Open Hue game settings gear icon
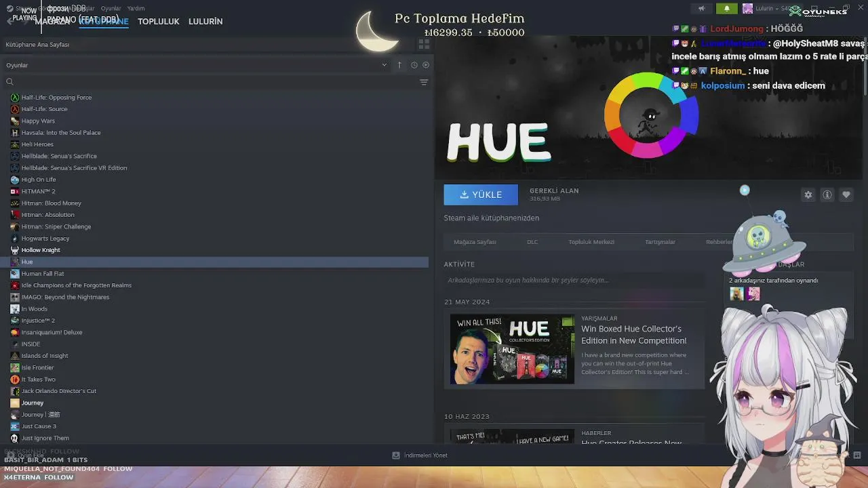This screenshot has height=488, width=868. pos(808,195)
